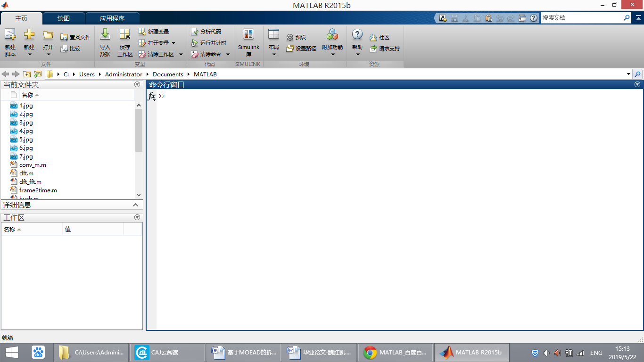The image size is (644, 362).
Task: Click the fx function browser icon
Action: (152, 96)
